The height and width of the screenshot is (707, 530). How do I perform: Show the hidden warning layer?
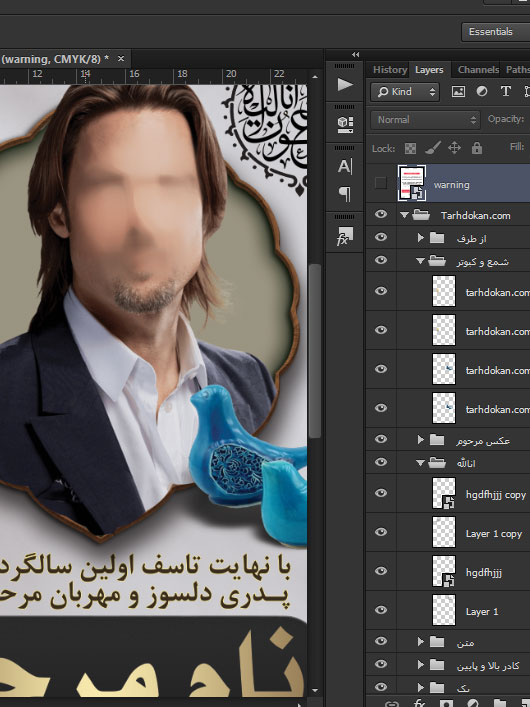pos(381,183)
